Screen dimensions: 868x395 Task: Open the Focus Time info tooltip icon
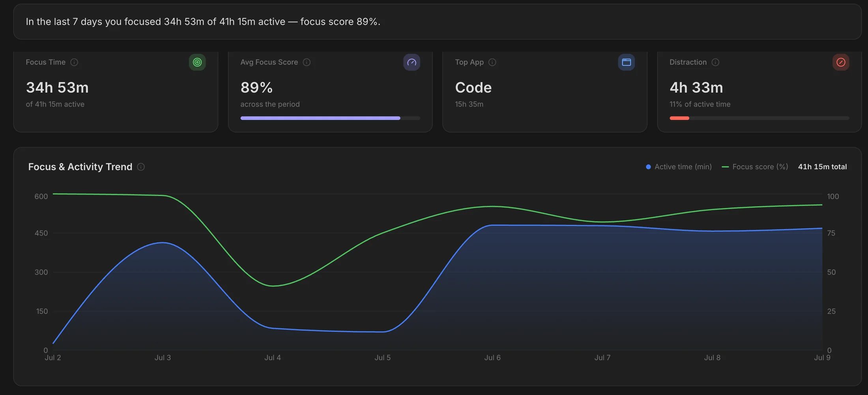tap(74, 62)
